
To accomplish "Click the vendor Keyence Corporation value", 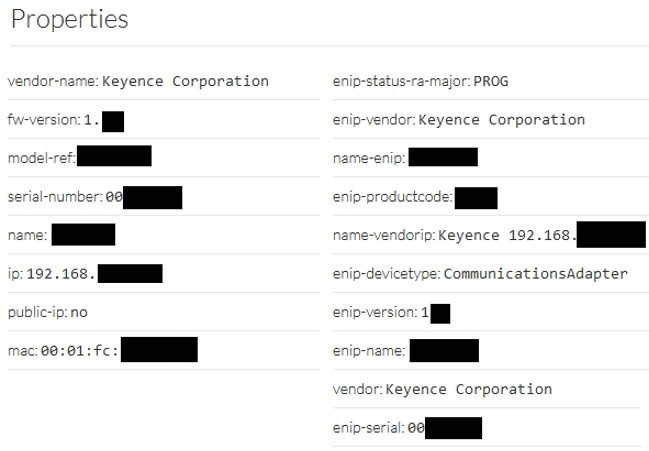I will click(468, 389).
